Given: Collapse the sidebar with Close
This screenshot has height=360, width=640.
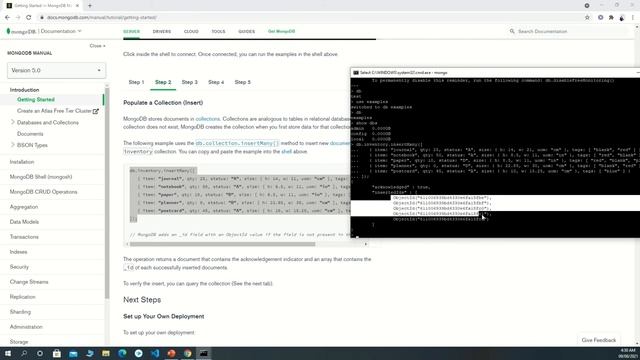Looking at the screenshot, I should [x=98, y=46].
